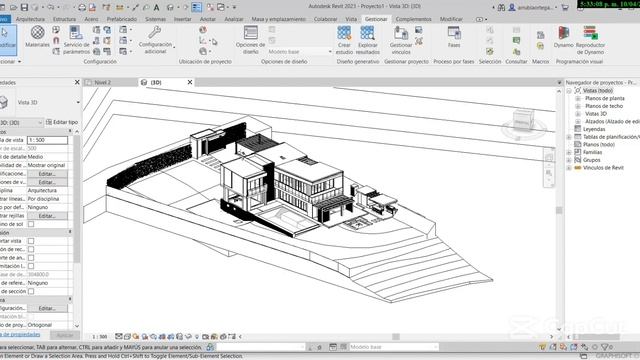Click the user account icon in title bar
The image size is (640, 360).
pyautogui.click(x=512, y=7)
